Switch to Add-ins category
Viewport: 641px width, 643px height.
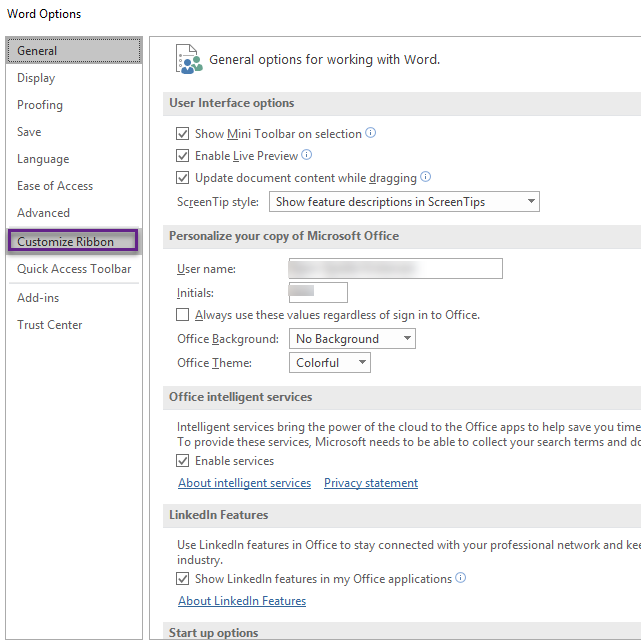tap(74, 298)
